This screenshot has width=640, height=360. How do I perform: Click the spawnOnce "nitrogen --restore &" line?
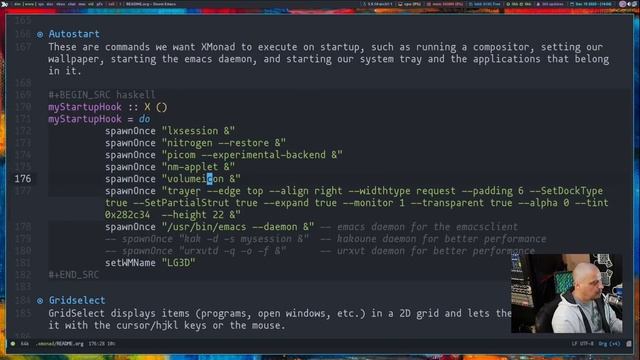point(196,143)
